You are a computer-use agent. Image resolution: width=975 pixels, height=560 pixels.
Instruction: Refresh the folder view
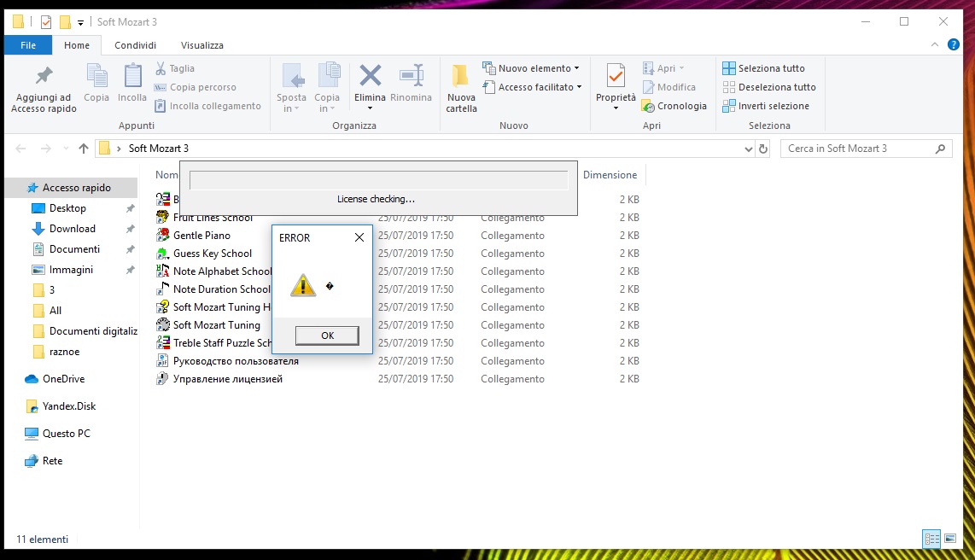click(763, 149)
